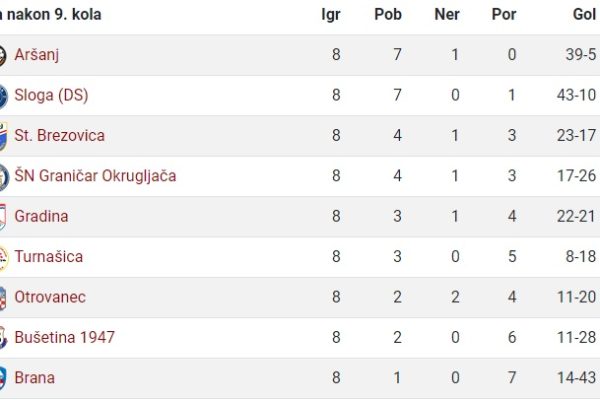Open the Bušetina 1947 team link
The width and height of the screenshot is (600, 400).
tap(65, 337)
